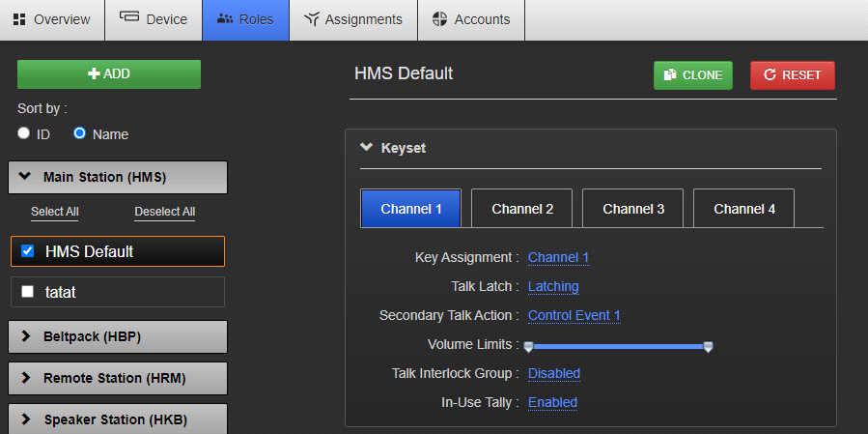
Task: Click the Latching talk latch link
Action: click(553, 286)
